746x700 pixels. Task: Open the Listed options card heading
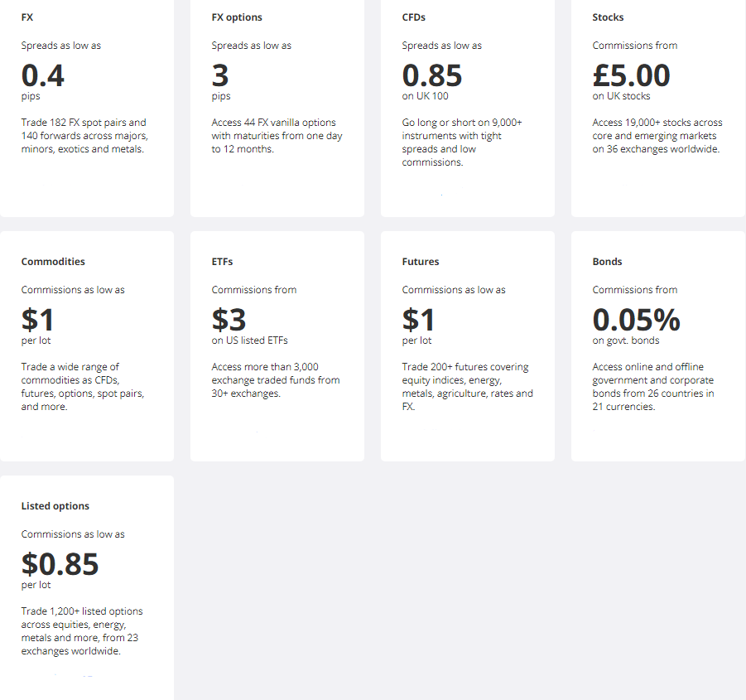55,506
